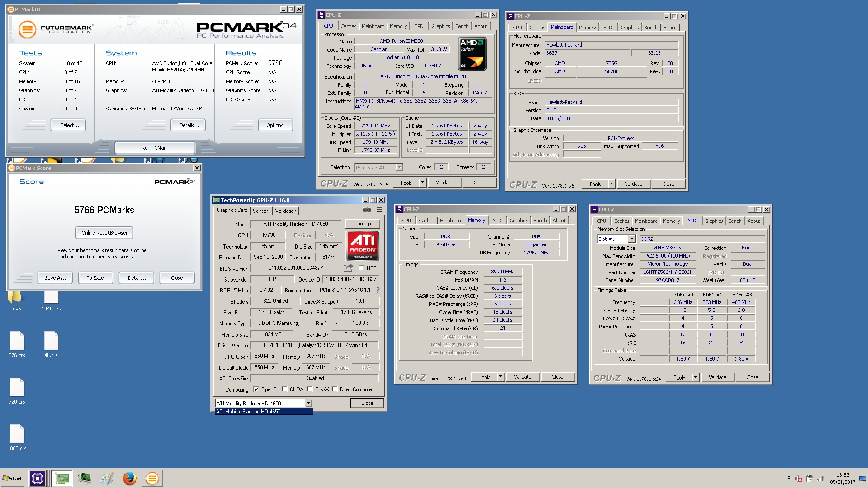The image size is (868, 488).
Task: Click the Select... button under Tests
Action: tap(68, 125)
